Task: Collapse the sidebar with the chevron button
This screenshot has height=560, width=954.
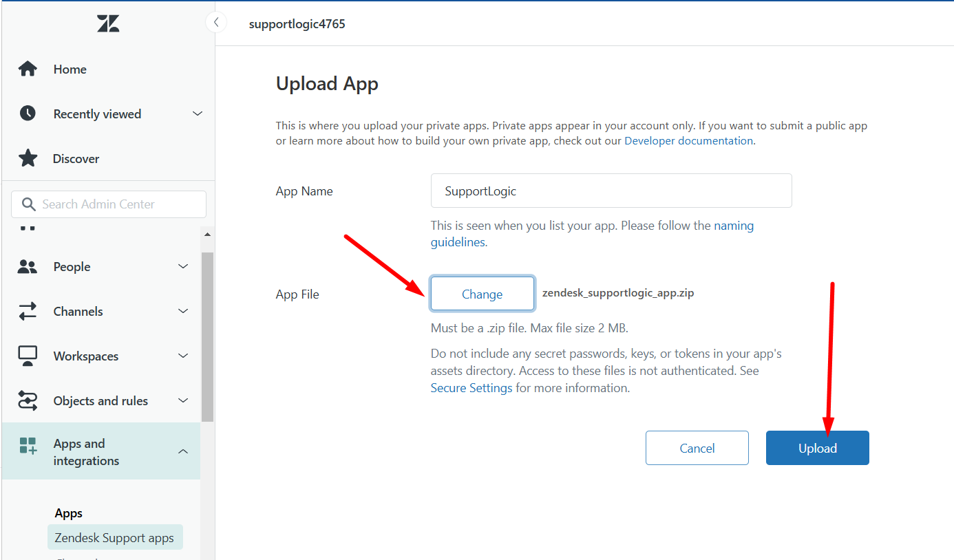Action: click(x=216, y=23)
